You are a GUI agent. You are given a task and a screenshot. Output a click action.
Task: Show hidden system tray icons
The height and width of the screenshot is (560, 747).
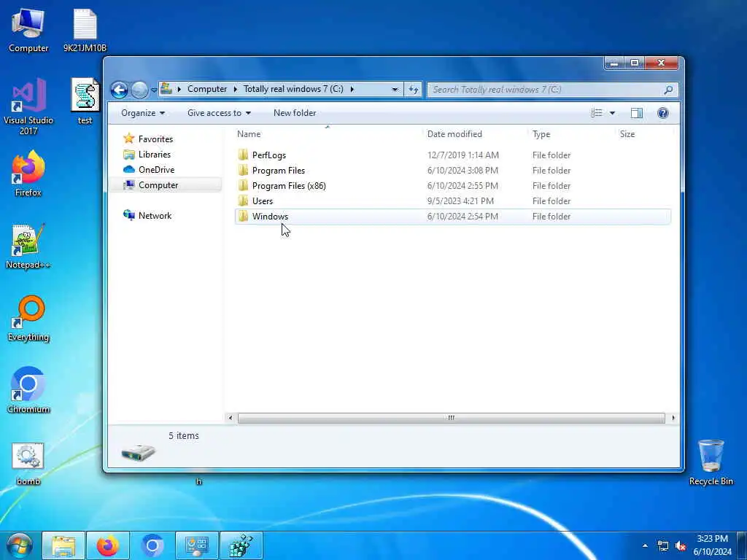coord(645,545)
